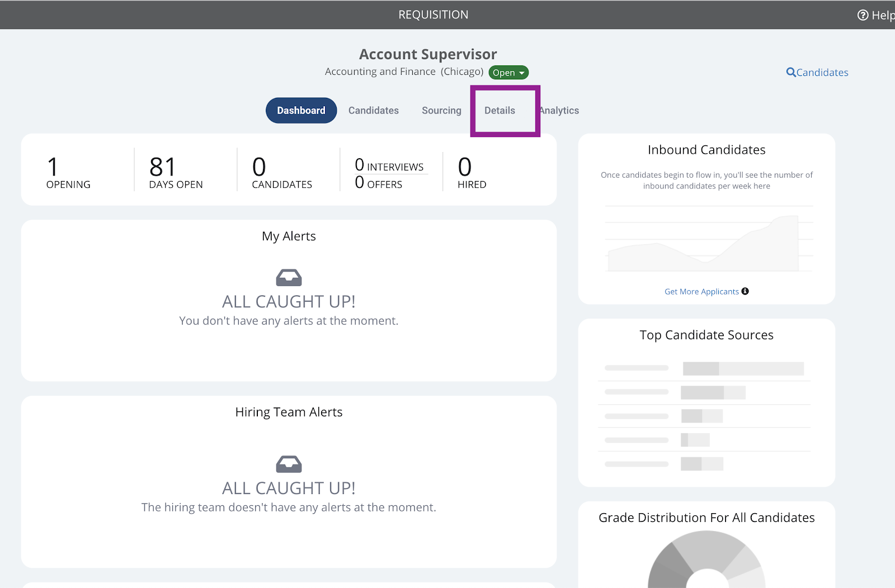Click the Get More Applicants link

[x=701, y=292]
